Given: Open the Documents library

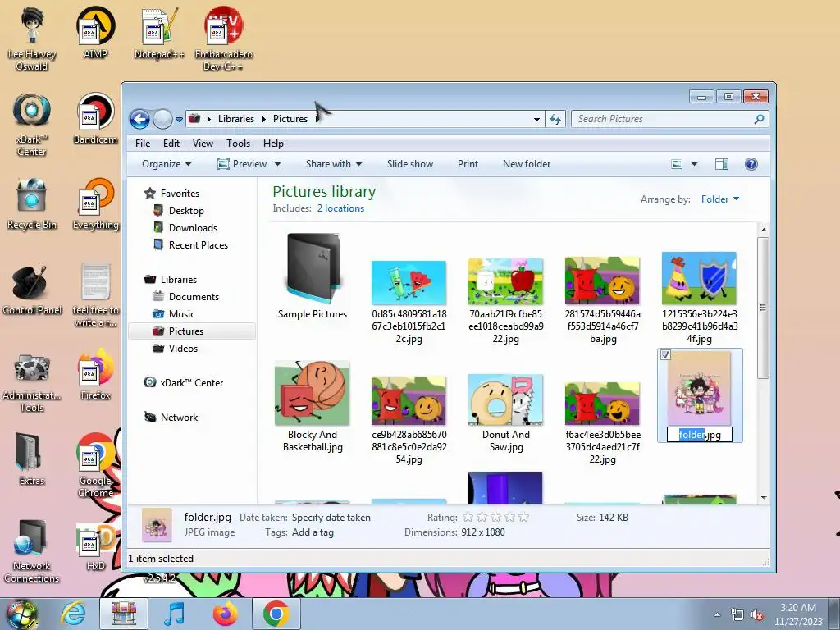Looking at the screenshot, I should (194, 297).
